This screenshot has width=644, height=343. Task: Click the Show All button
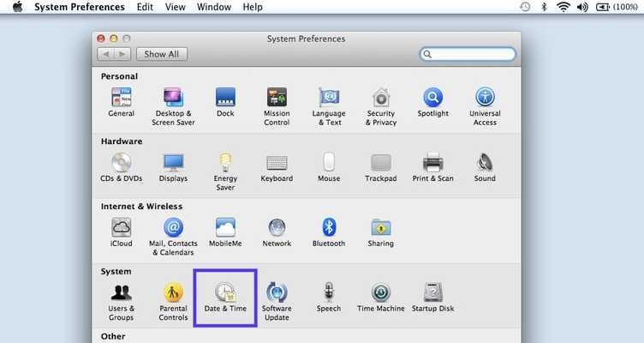(161, 54)
